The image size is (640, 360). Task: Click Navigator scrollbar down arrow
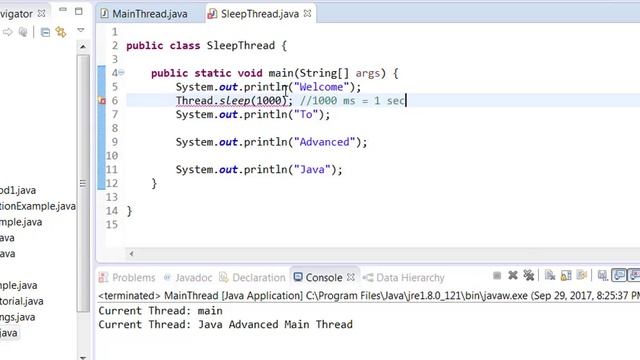[x=83, y=358]
